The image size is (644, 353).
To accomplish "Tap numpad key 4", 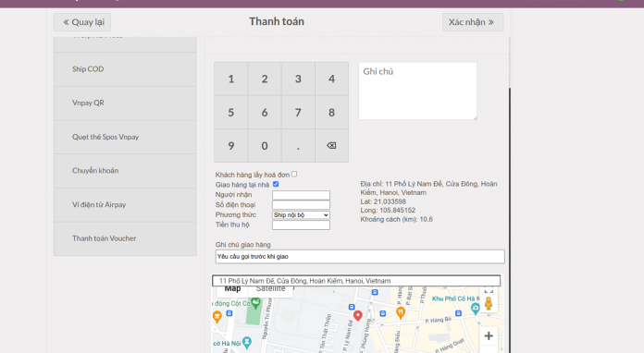I will pyautogui.click(x=331, y=79).
